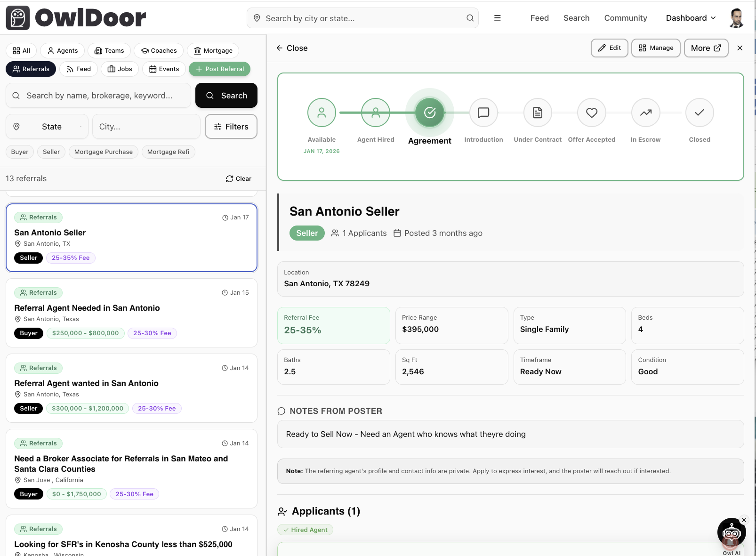Open the Owl AI robot assistant
The image size is (756, 556).
pyautogui.click(x=731, y=532)
